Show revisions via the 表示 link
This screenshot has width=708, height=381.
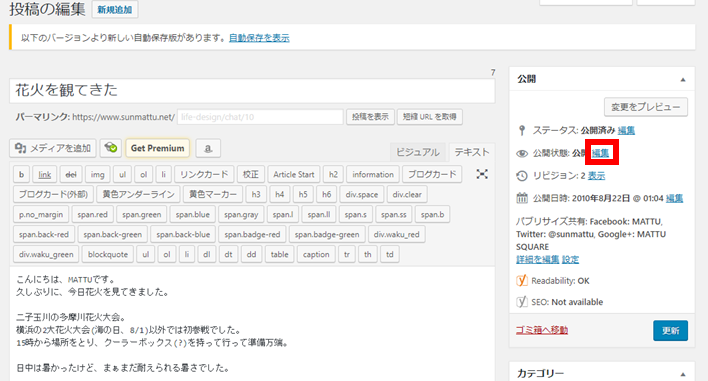click(596, 176)
